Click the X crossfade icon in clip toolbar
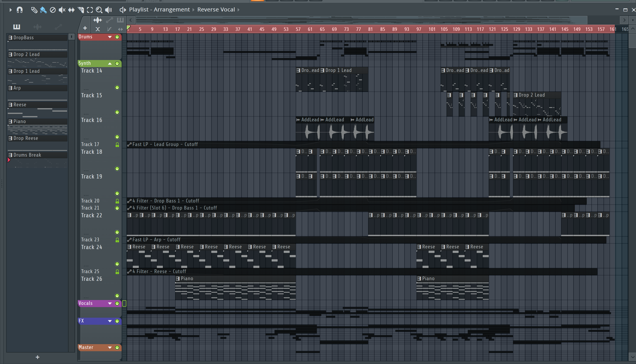This screenshot has height=364, width=636. (x=98, y=29)
